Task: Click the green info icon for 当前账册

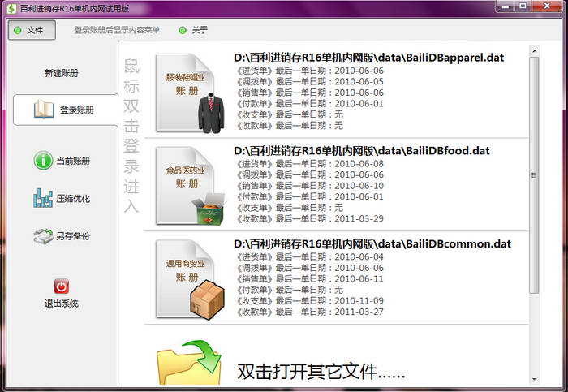Action: (43, 160)
